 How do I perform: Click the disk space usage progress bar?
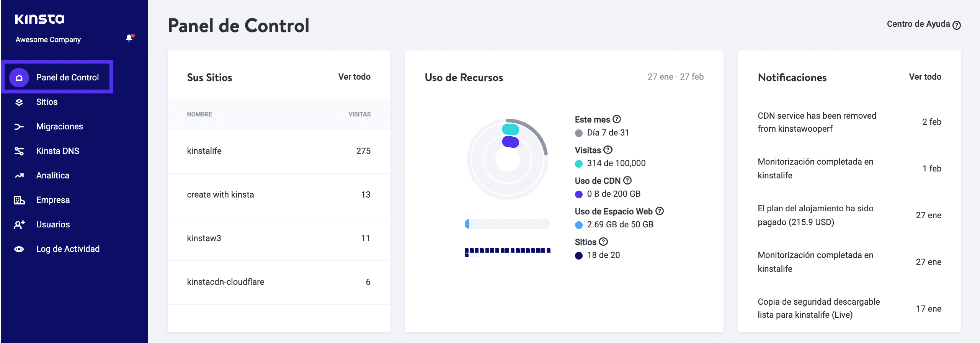tap(507, 224)
